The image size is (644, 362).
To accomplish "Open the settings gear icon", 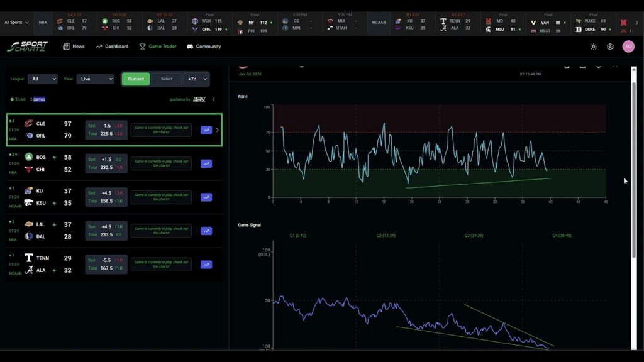I will (x=610, y=47).
